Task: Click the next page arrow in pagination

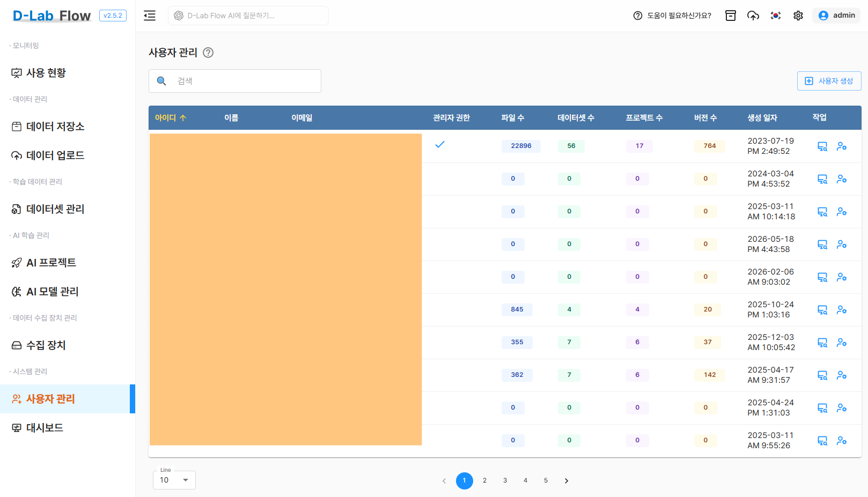Action: point(567,480)
